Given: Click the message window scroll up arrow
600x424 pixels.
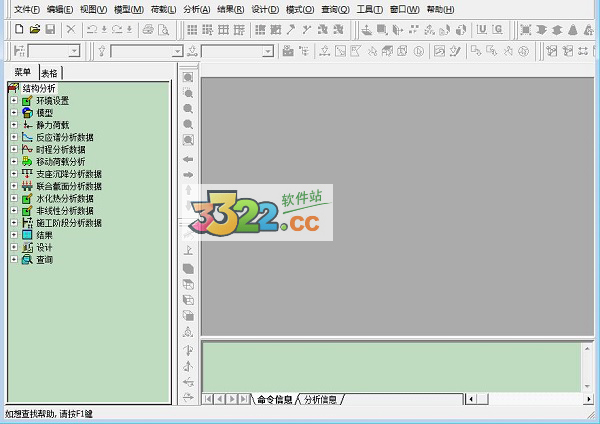Looking at the screenshot, I should point(587,349).
